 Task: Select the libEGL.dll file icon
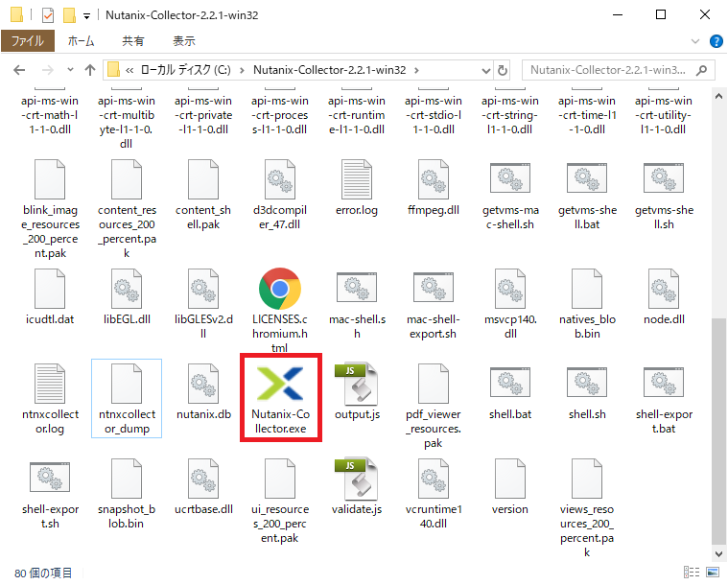[x=127, y=289]
